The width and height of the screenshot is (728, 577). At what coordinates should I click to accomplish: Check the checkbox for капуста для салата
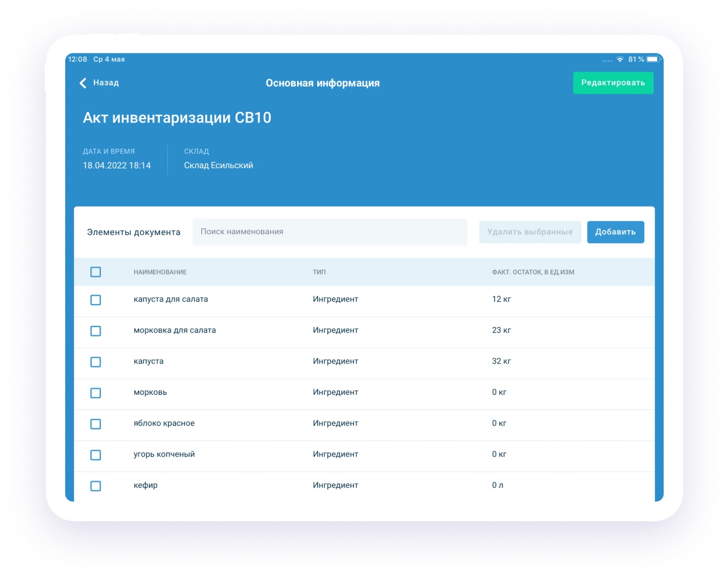point(95,300)
